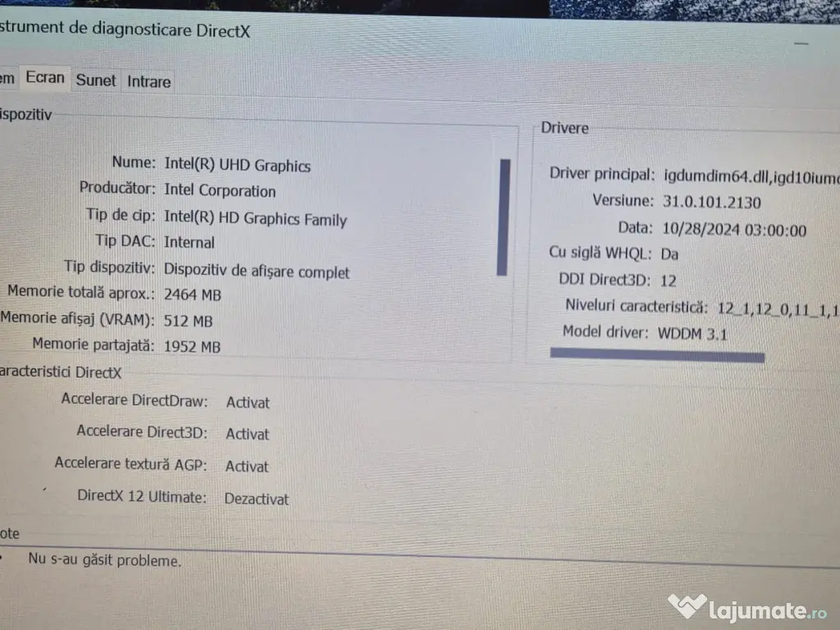
Task: Open the Intrare tab
Action: (148, 81)
